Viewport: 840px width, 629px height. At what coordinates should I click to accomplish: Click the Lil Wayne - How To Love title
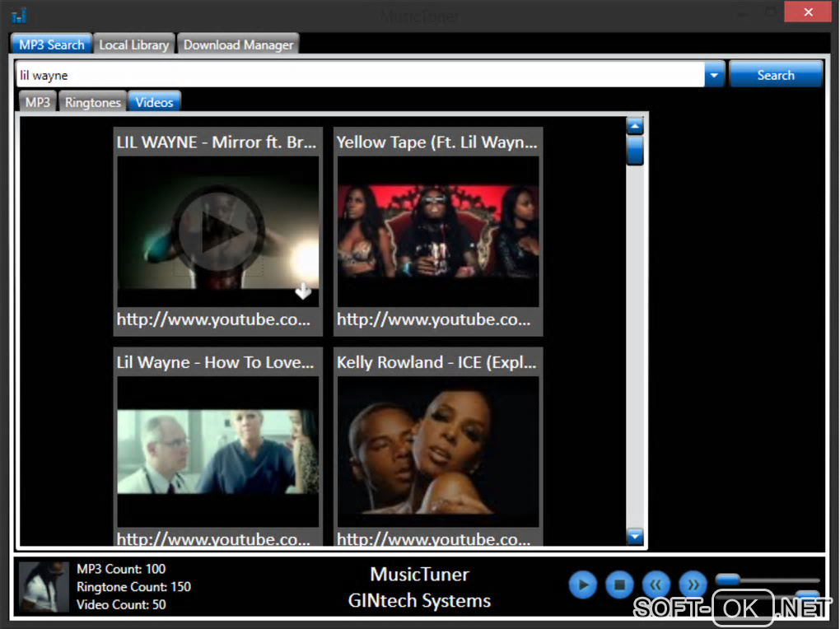click(x=215, y=362)
